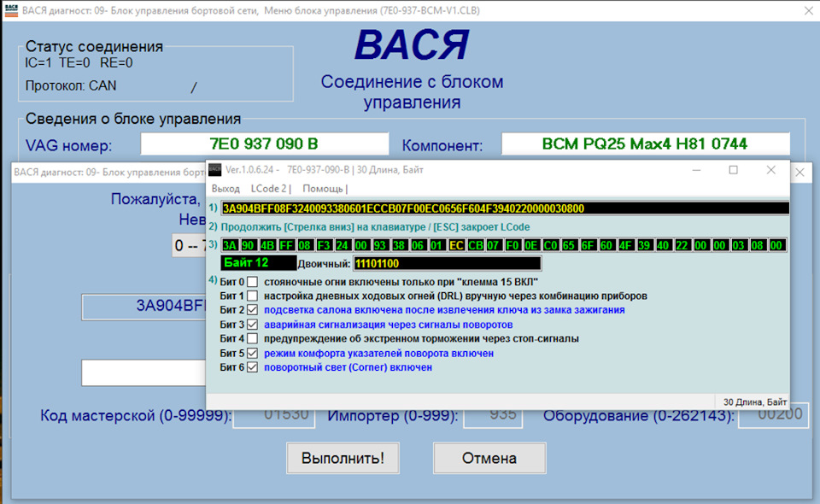Uncheck Бит 2 interior lighting after key removal
This screenshot has height=504, width=820.
tap(252, 310)
